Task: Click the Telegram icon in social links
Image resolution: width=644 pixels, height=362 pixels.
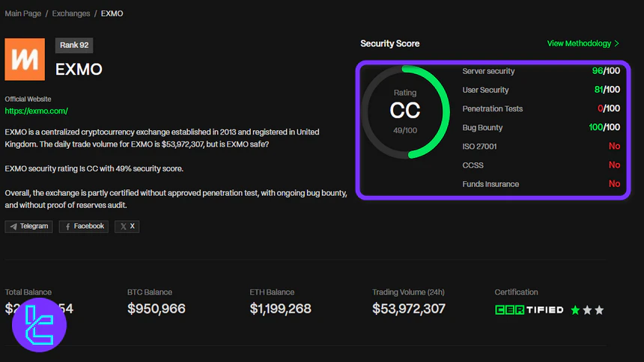Action: coord(13,226)
